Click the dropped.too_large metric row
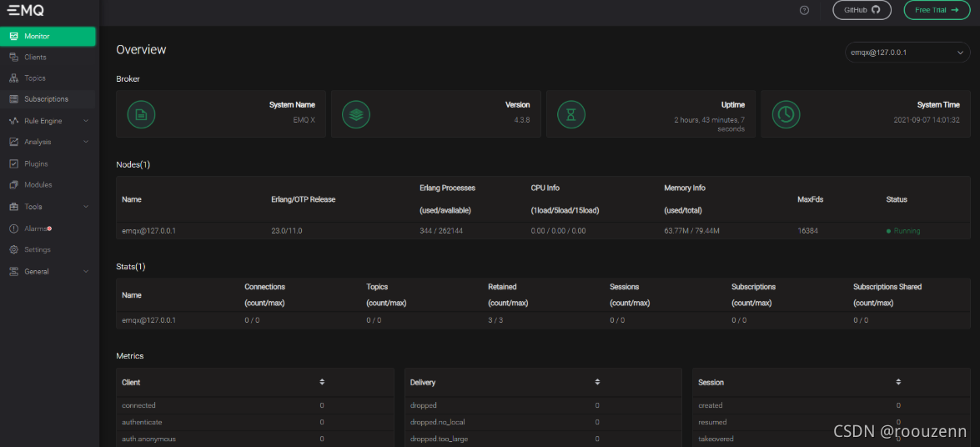Viewport: 980px width, 447px height. coord(543,439)
